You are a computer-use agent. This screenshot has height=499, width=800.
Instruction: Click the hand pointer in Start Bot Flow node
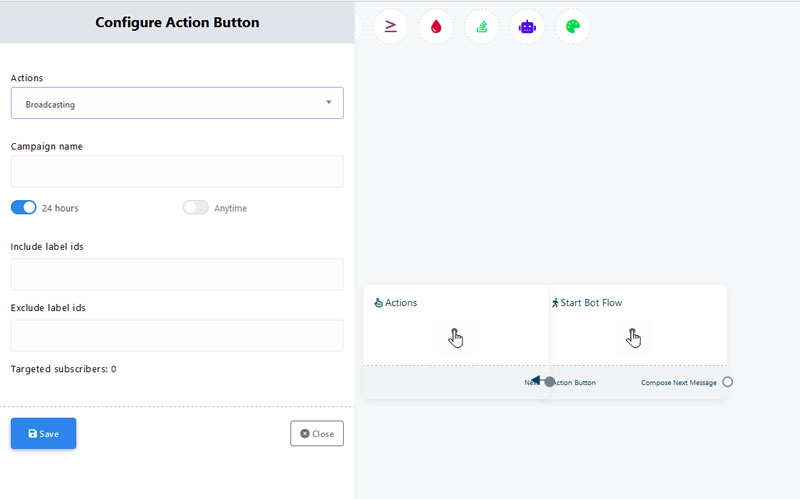tap(633, 338)
